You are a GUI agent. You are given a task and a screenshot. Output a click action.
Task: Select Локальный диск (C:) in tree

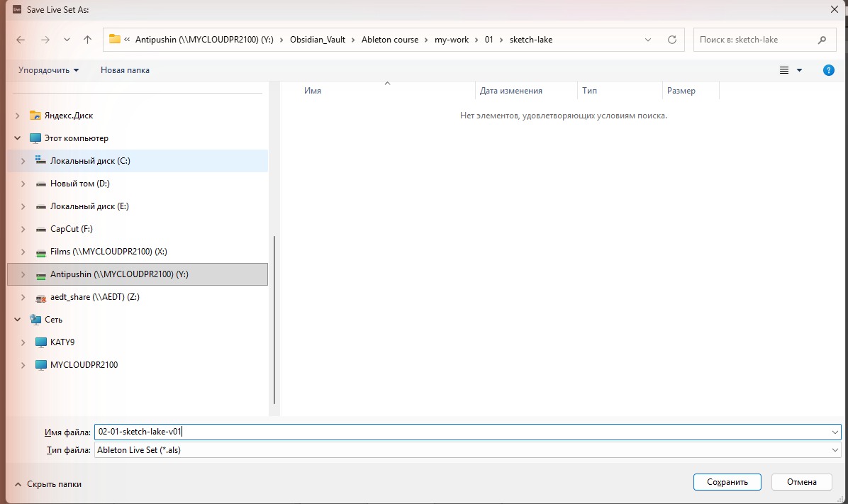(138, 161)
